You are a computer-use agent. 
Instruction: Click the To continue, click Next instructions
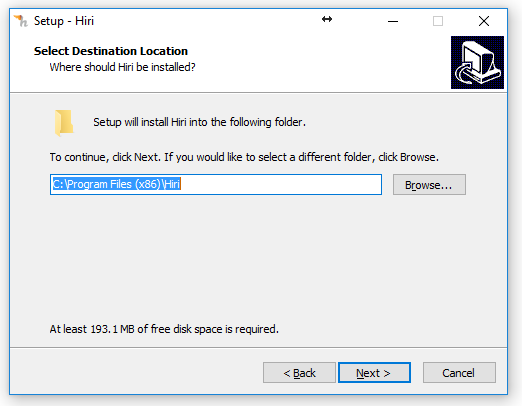(244, 157)
